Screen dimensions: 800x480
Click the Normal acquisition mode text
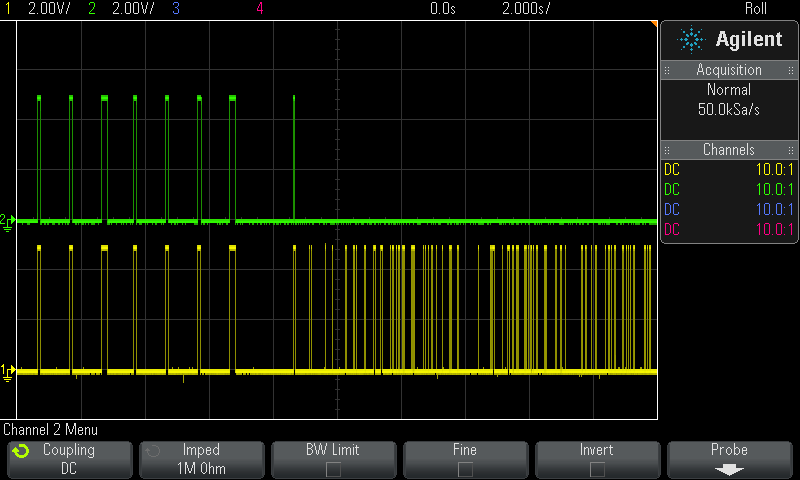[x=729, y=90]
